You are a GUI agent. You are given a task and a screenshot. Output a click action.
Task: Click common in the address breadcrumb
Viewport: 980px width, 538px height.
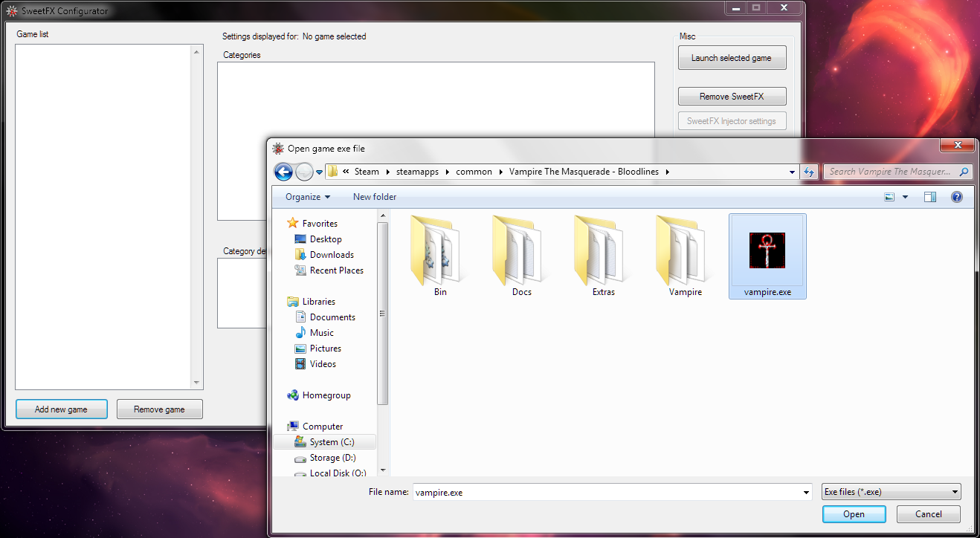pos(474,172)
